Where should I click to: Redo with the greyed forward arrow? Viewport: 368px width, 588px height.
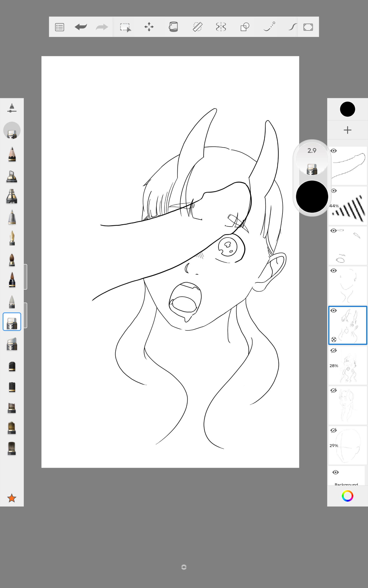click(102, 27)
